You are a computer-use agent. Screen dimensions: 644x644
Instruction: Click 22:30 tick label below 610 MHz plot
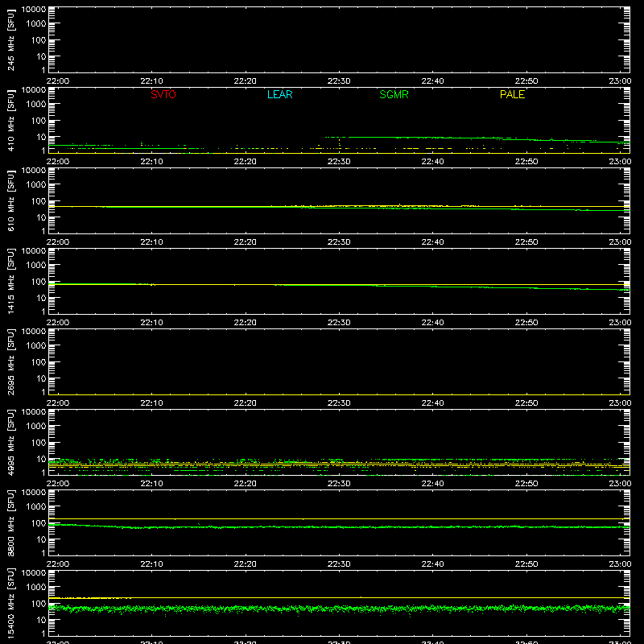(x=339, y=242)
